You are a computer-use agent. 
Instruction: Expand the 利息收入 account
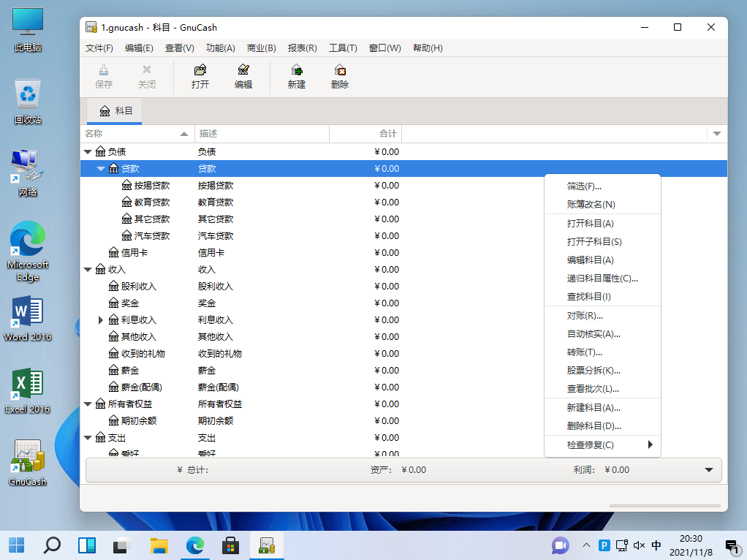pos(101,319)
